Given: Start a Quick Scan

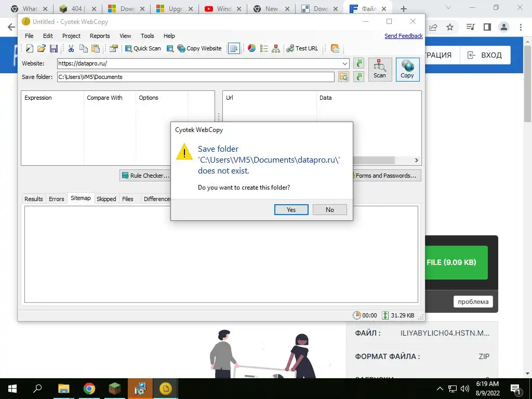Looking at the screenshot, I should 143,48.
